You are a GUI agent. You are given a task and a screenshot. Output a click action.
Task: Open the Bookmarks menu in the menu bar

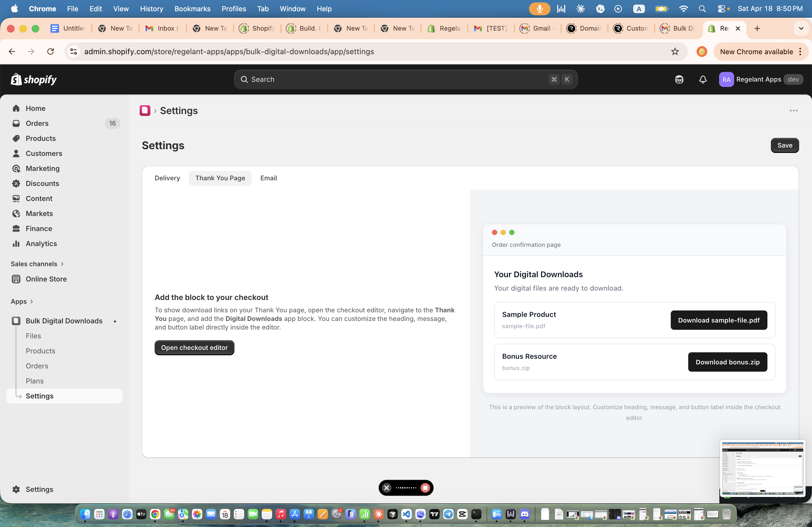(x=193, y=9)
